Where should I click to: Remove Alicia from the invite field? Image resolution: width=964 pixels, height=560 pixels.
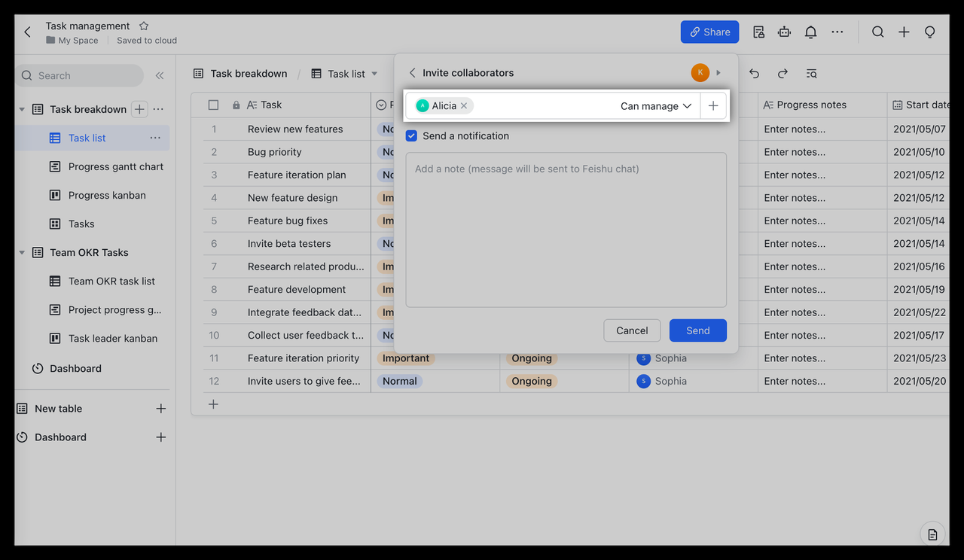coord(464,106)
